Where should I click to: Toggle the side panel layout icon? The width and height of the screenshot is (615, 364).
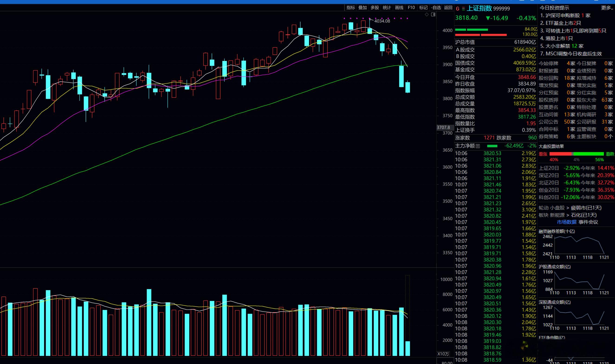[x=433, y=14]
